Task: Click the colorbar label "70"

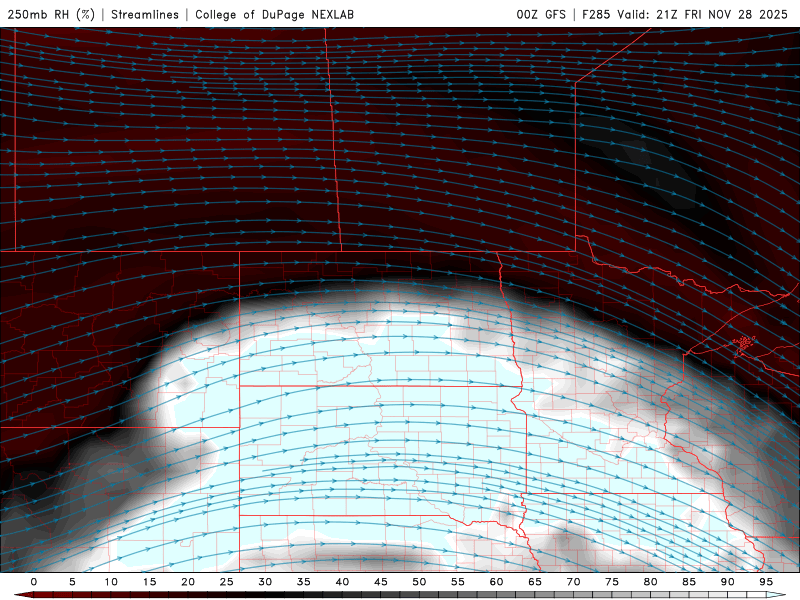Action: 573,582
